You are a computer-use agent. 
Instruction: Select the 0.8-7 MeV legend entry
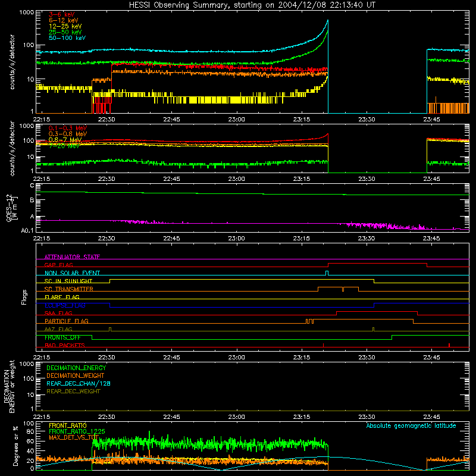(65, 140)
